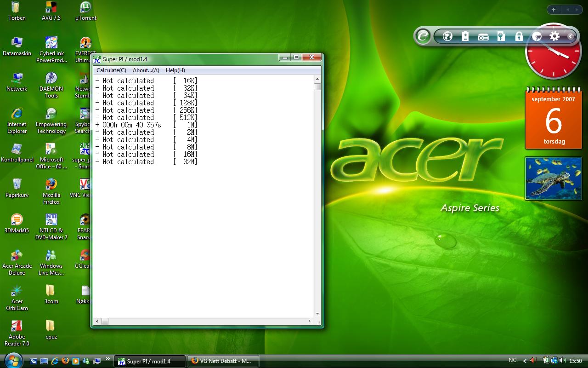This screenshot has height=368, width=588.
Task: Click the Super PI title bar icon
Action: (97, 59)
